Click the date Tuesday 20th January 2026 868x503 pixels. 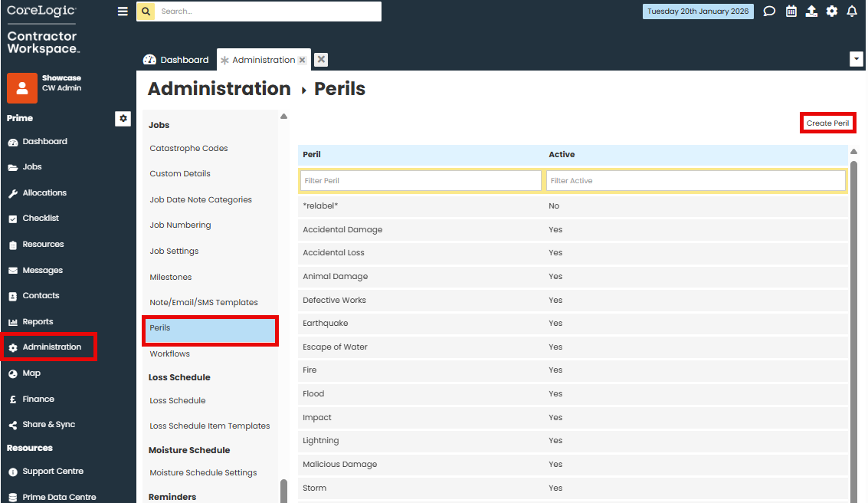pyautogui.click(x=697, y=11)
